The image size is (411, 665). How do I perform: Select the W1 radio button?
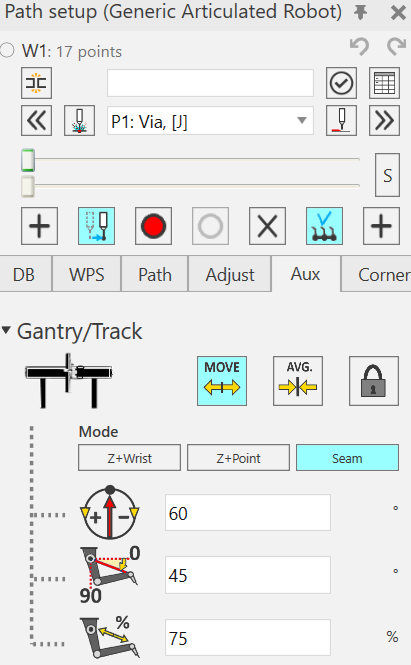pyautogui.click(x=7, y=50)
